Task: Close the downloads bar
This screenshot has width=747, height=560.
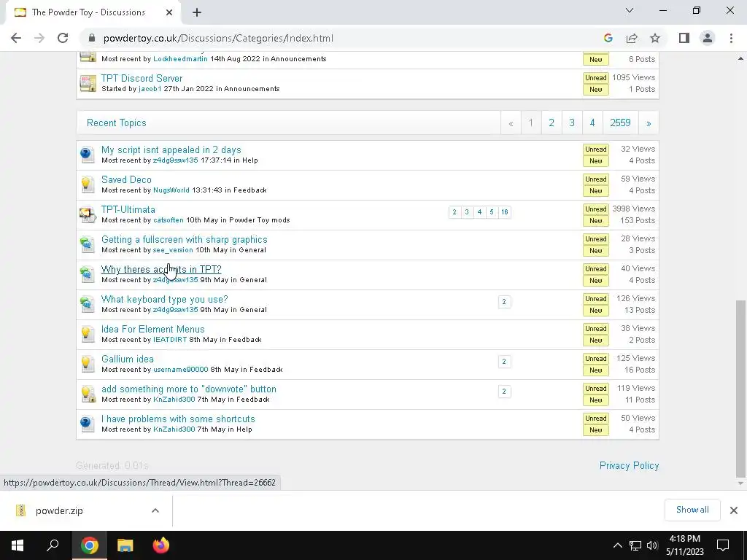Action: 734,510
